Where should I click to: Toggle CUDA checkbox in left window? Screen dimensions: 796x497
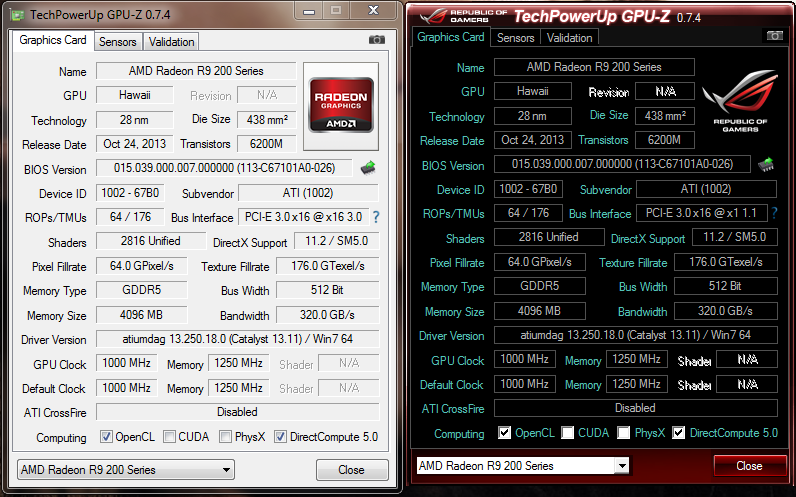(x=170, y=437)
